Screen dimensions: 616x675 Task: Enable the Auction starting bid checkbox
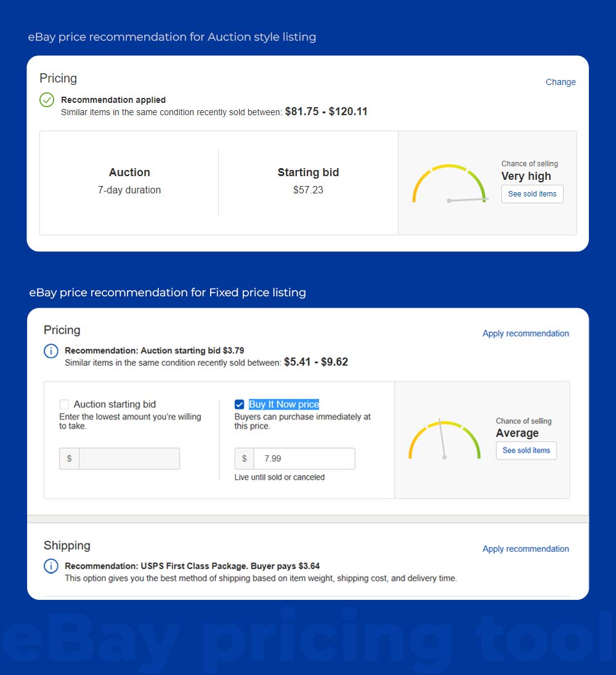(x=64, y=404)
